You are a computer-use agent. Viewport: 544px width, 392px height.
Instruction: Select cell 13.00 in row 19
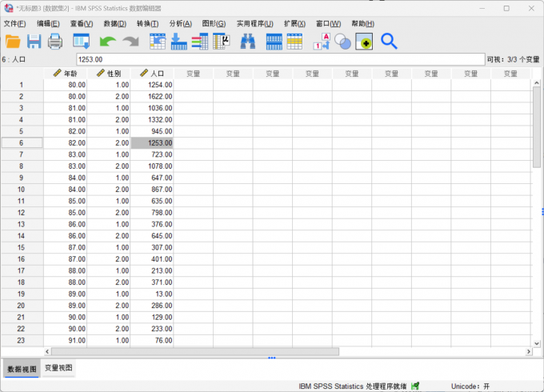[152, 294]
